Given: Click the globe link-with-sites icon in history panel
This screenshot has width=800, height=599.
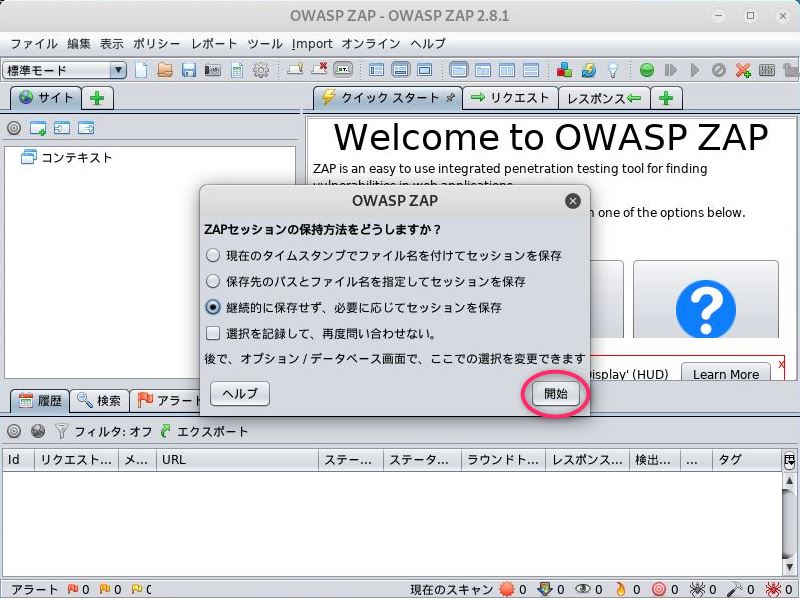Looking at the screenshot, I should point(38,432).
